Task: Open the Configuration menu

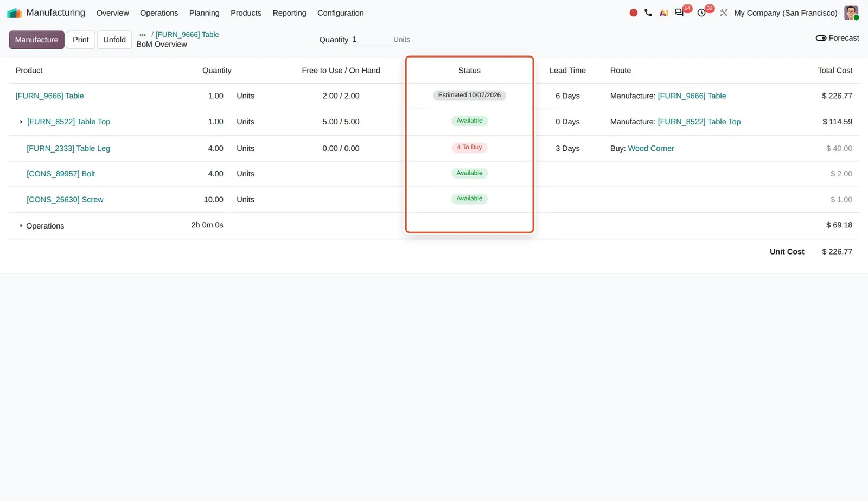Action: (x=341, y=13)
